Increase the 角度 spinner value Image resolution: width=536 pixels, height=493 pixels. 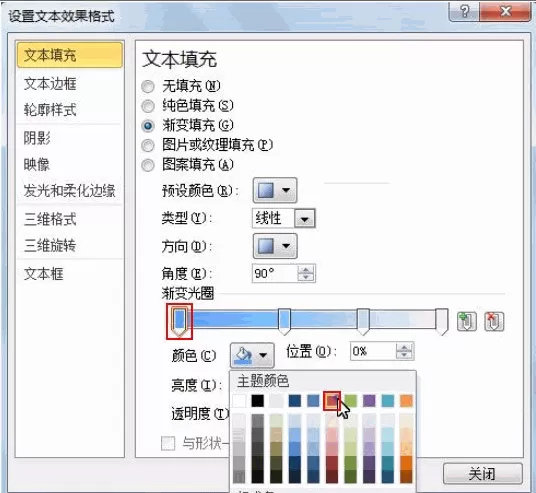[x=306, y=269]
